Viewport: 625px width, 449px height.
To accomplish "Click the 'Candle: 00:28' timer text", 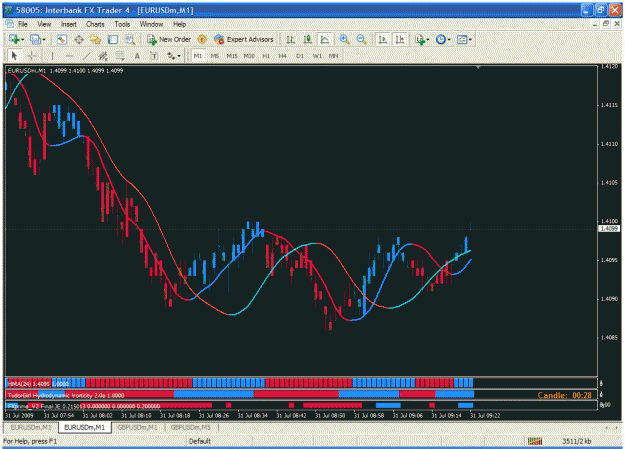I will 564,395.
